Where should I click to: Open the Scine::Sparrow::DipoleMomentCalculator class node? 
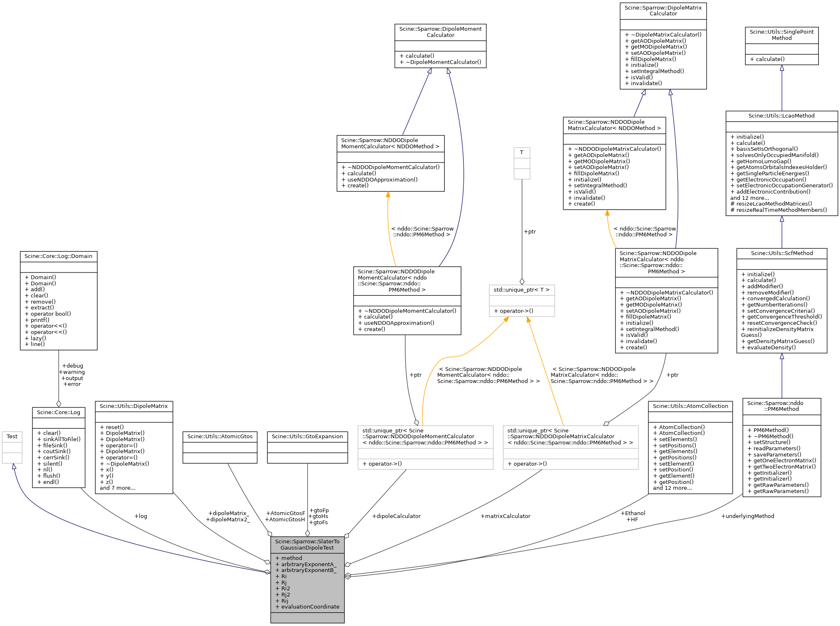pos(440,46)
